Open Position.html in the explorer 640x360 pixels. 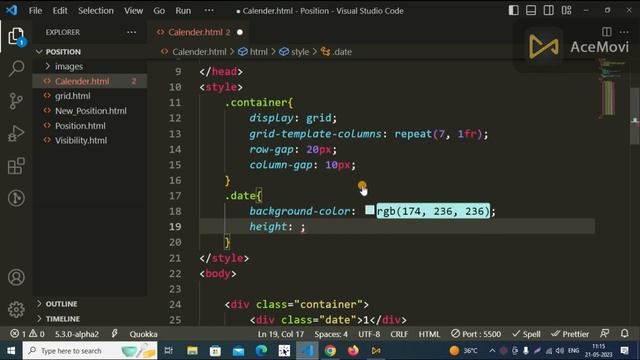(x=80, y=126)
